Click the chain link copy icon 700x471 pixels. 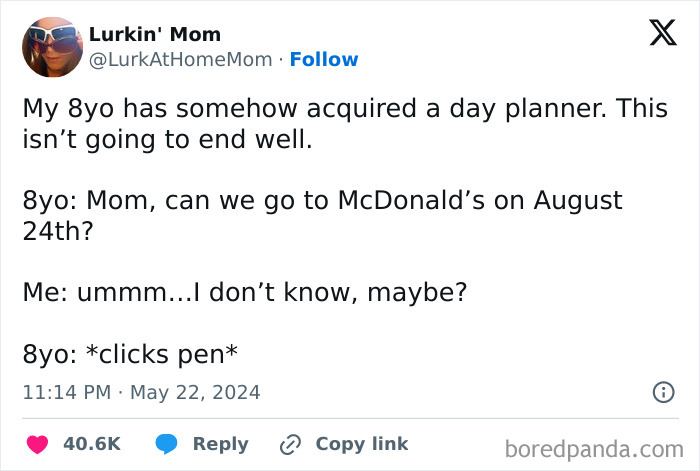(291, 444)
